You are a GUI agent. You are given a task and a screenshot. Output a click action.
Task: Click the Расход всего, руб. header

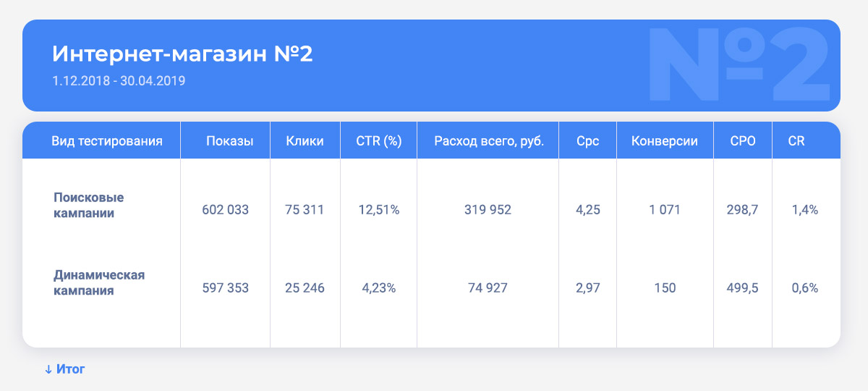click(488, 141)
